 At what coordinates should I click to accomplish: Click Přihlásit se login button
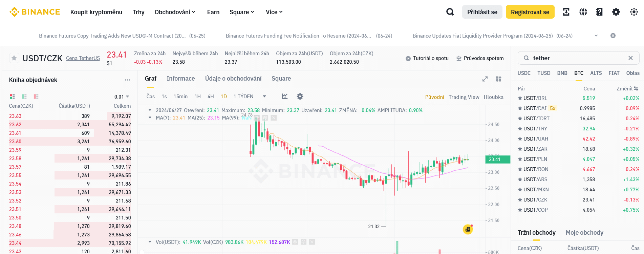coord(482,12)
